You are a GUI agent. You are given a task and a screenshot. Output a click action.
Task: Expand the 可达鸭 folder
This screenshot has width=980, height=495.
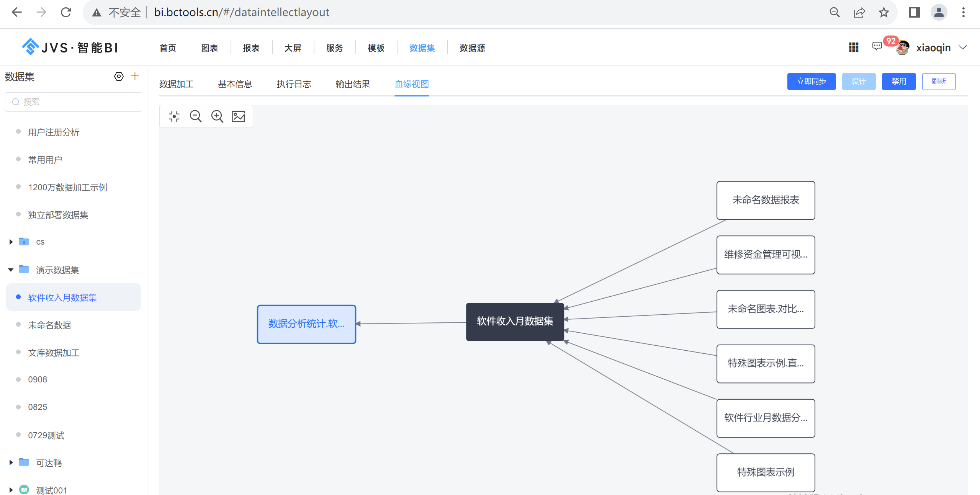10,462
